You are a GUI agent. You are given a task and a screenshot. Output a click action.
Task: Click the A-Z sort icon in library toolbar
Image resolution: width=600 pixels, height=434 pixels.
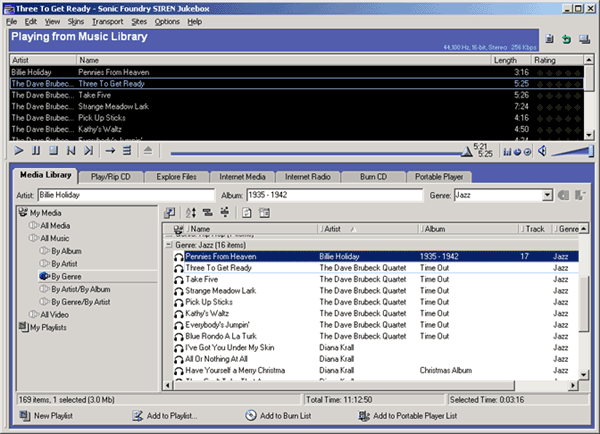191,213
